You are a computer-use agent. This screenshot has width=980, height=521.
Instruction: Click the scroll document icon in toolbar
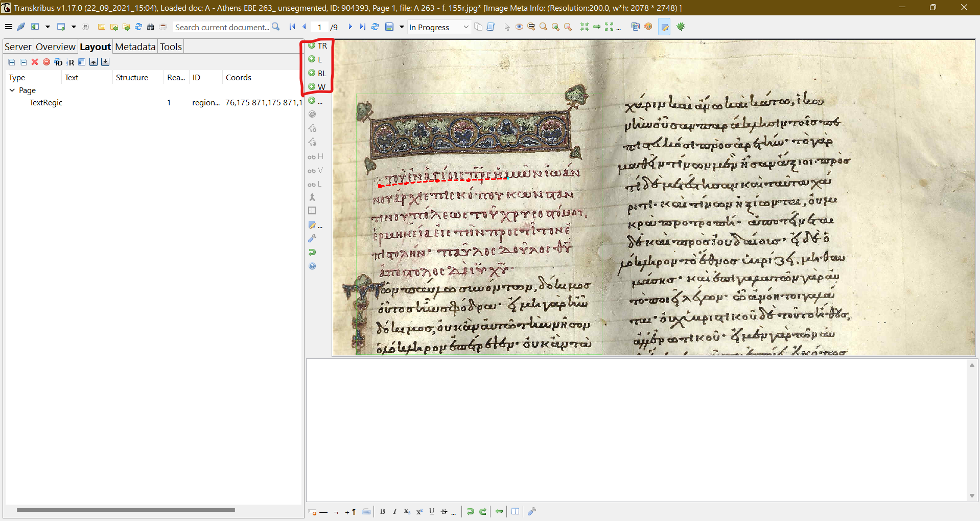[491, 27]
